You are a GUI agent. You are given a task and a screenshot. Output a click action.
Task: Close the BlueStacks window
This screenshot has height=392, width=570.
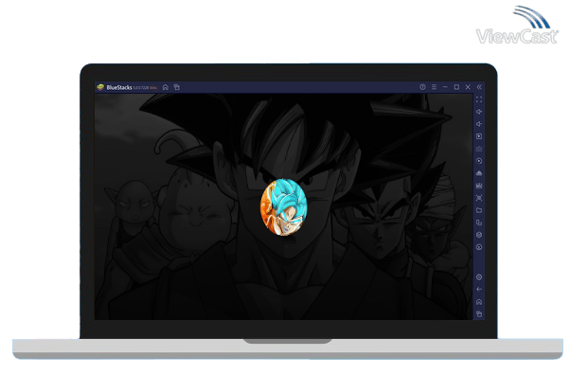pyautogui.click(x=468, y=87)
